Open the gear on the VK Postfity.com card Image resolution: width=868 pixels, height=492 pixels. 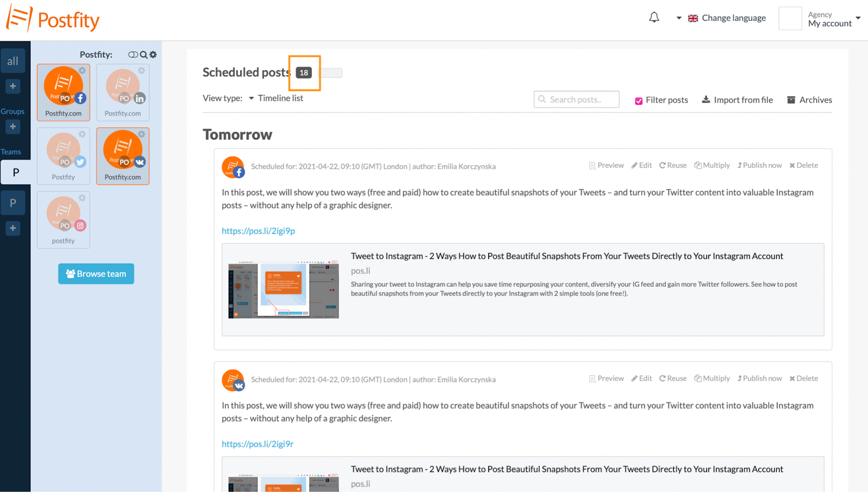pyautogui.click(x=141, y=134)
